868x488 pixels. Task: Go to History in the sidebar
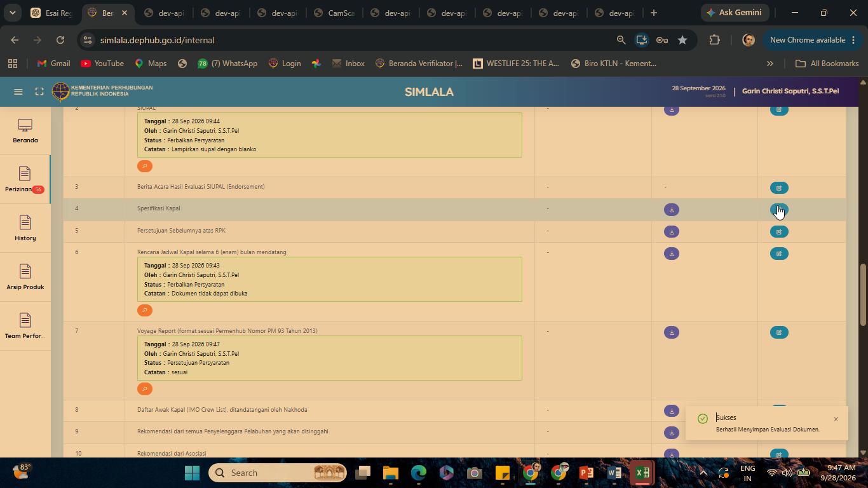25,228
